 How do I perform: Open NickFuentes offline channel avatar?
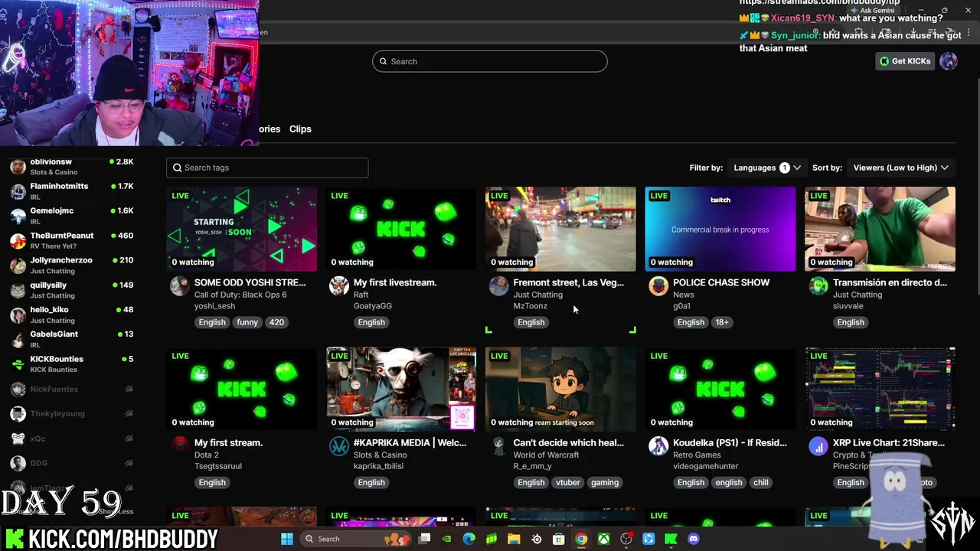point(18,390)
